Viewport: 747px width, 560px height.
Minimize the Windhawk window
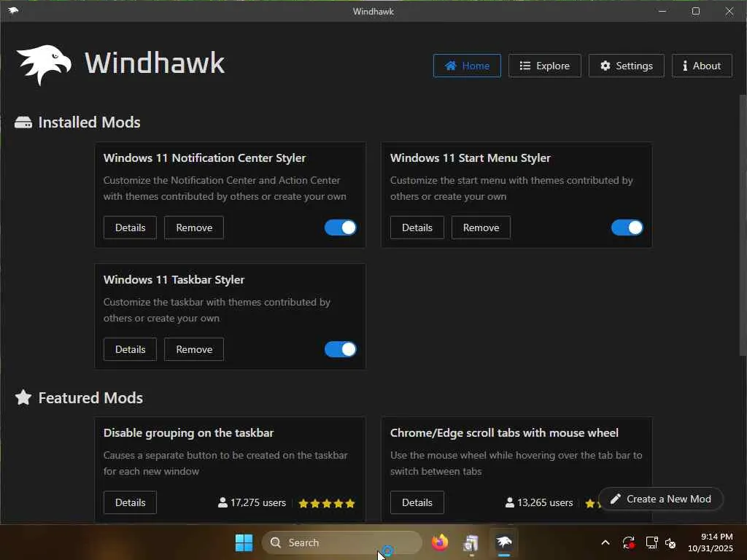[662, 11]
